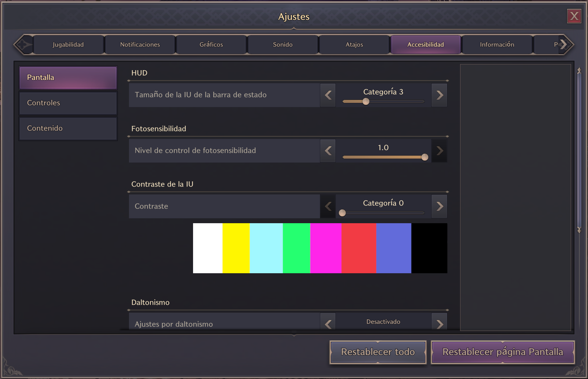The image size is (588, 379).
Task: Click 'Ajustes por daltonismo' row label
Action: point(174,324)
